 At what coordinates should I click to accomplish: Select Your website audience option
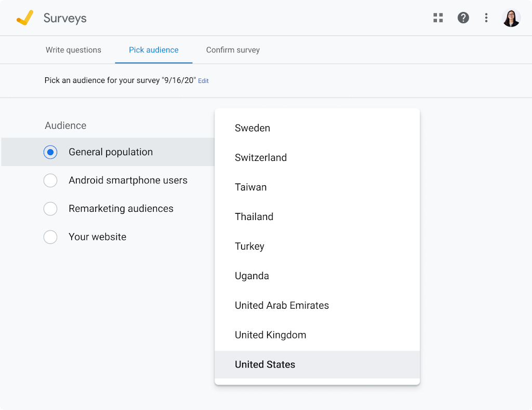[x=50, y=237]
